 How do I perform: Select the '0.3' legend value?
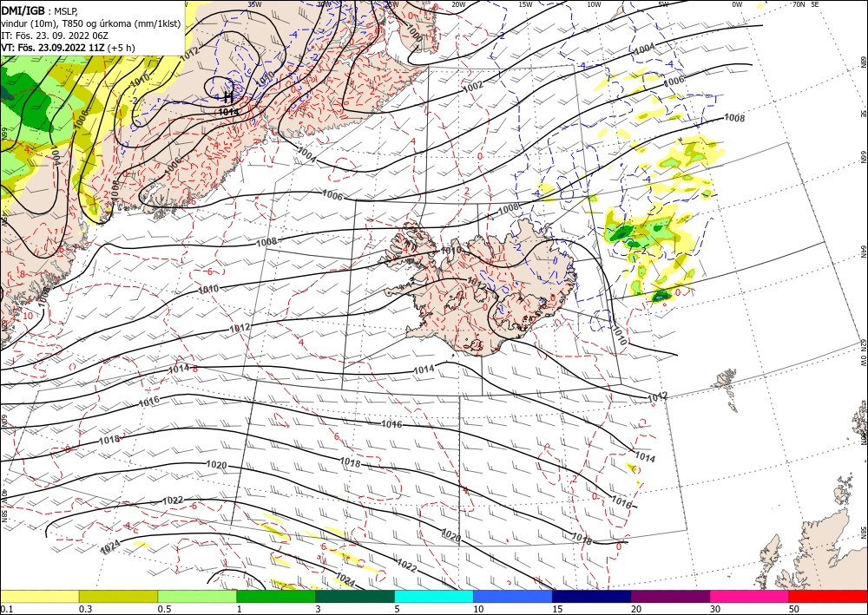85,609
